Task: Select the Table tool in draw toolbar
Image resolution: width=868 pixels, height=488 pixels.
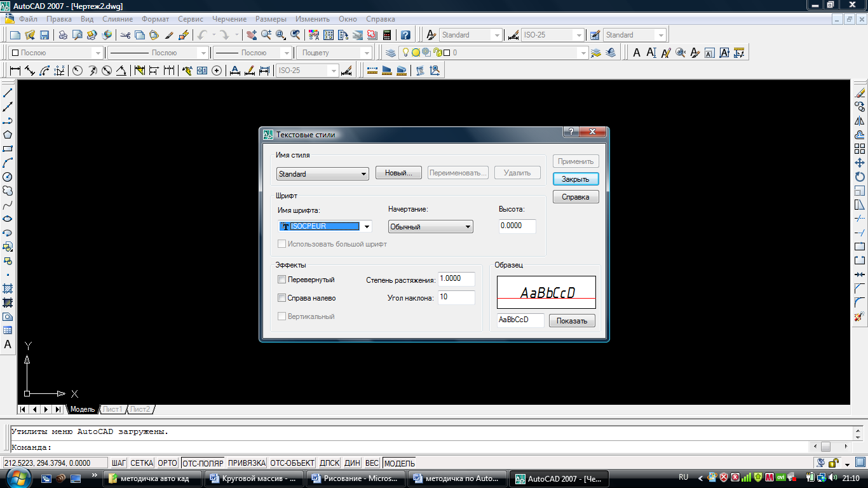Action: point(8,330)
